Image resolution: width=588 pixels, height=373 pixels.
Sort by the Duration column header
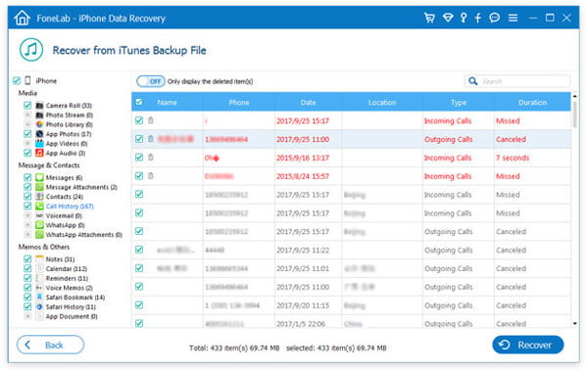532,102
